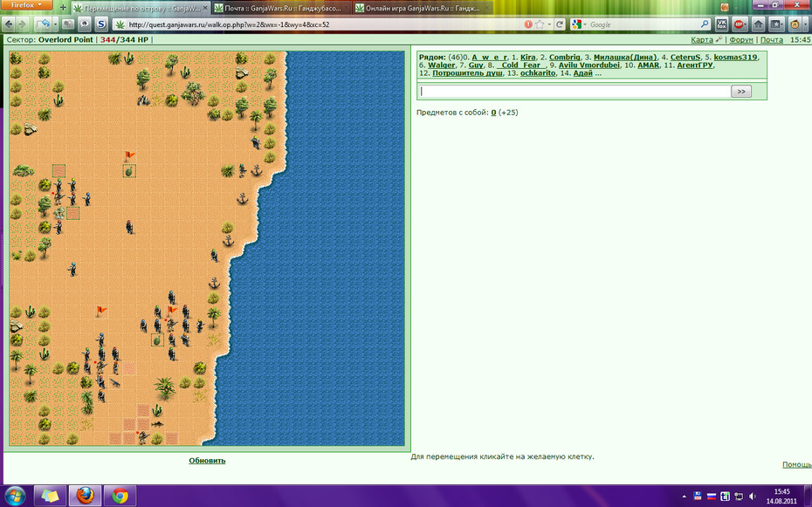Image resolution: width=812 pixels, height=507 pixels.
Task: Click the grenade tile in the lower soldier group
Action: (x=157, y=340)
